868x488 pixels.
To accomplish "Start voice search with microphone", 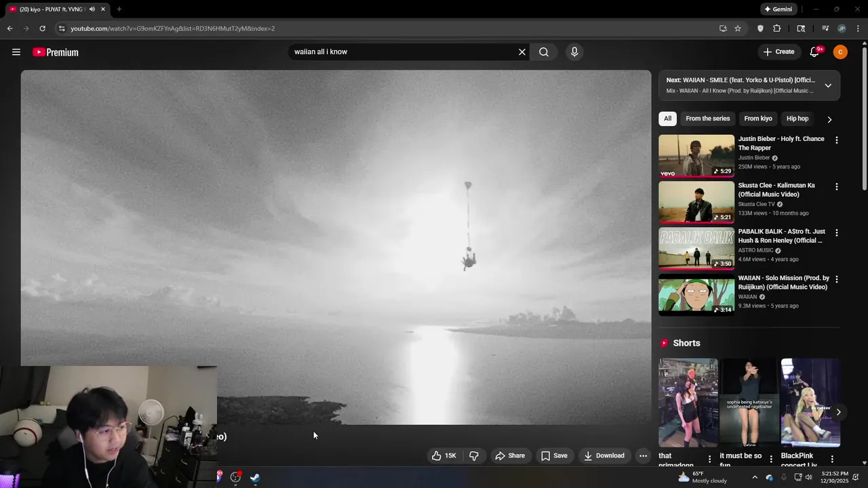I will pyautogui.click(x=574, y=52).
